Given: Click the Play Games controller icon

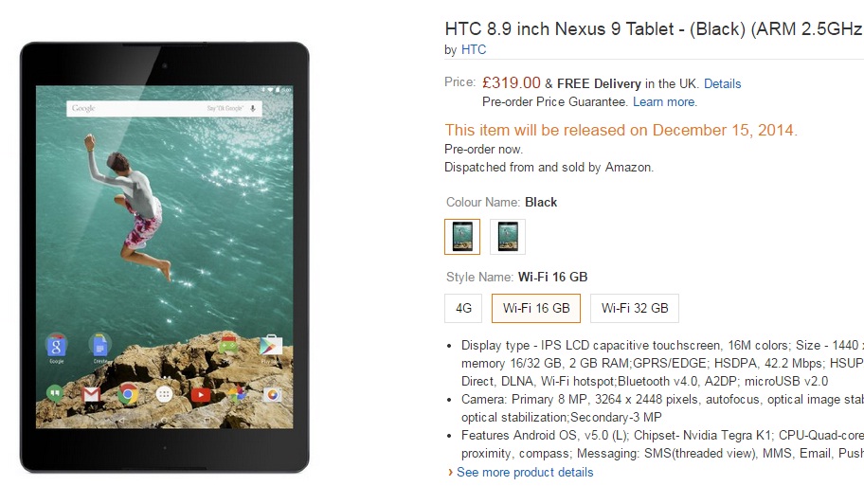Looking at the screenshot, I should pyautogui.click(x=228, y=346).
